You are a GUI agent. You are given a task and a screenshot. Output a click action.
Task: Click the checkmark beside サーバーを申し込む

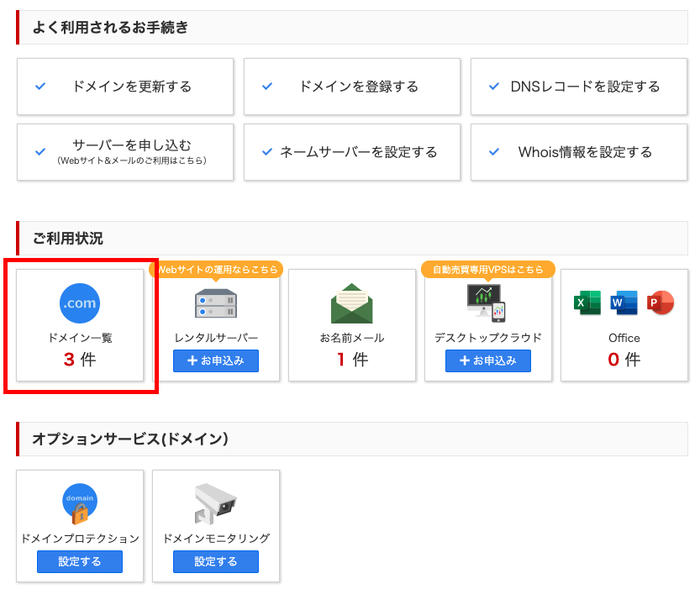pos(40,152)
